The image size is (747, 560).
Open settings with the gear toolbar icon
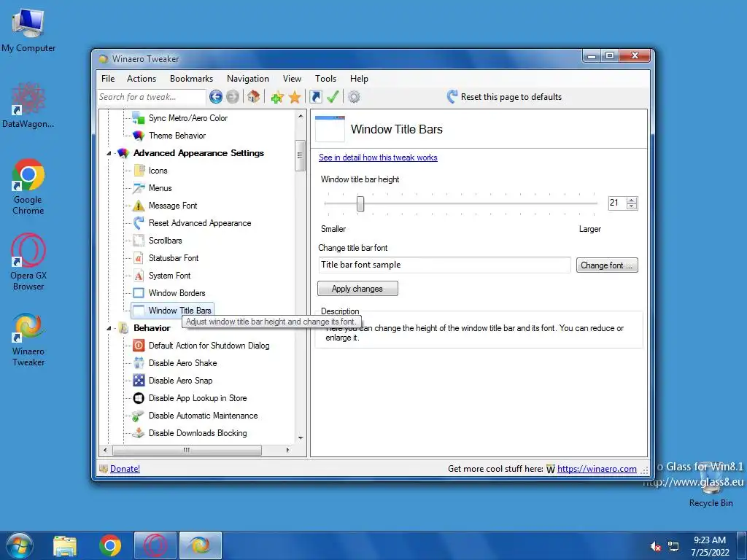354,97
